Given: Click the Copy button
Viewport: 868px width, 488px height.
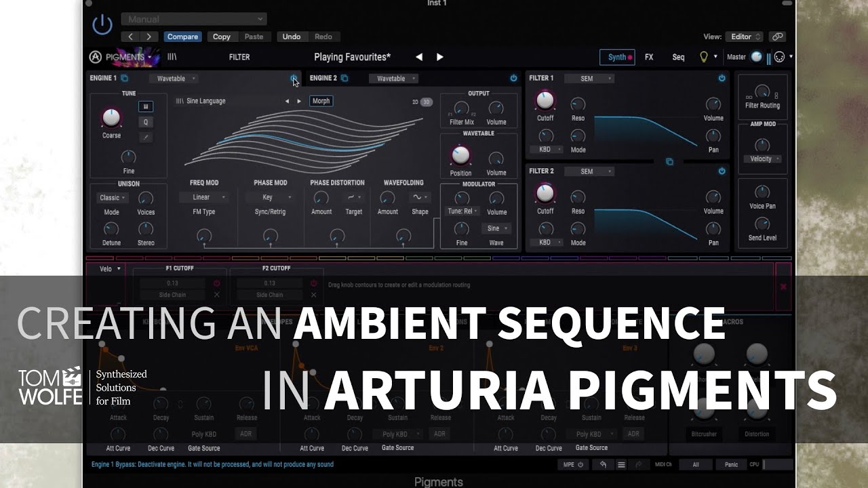Looking at the screenshot, I should coord(222,37).
